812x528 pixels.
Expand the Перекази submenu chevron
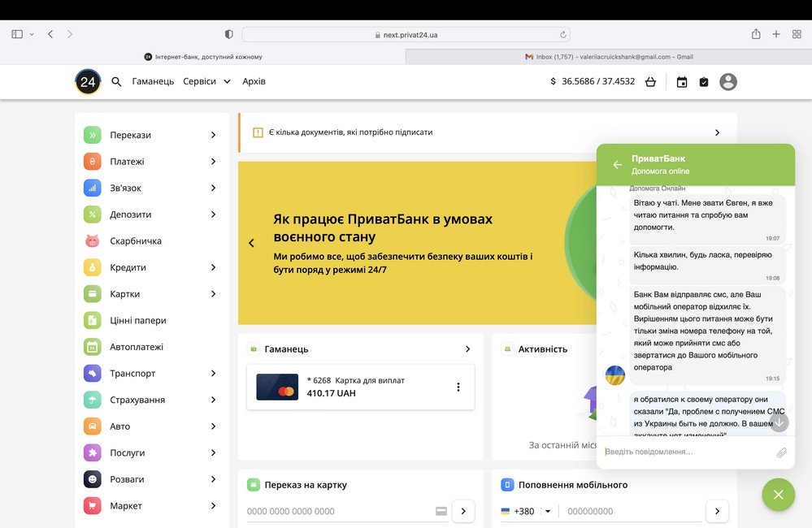213,135
